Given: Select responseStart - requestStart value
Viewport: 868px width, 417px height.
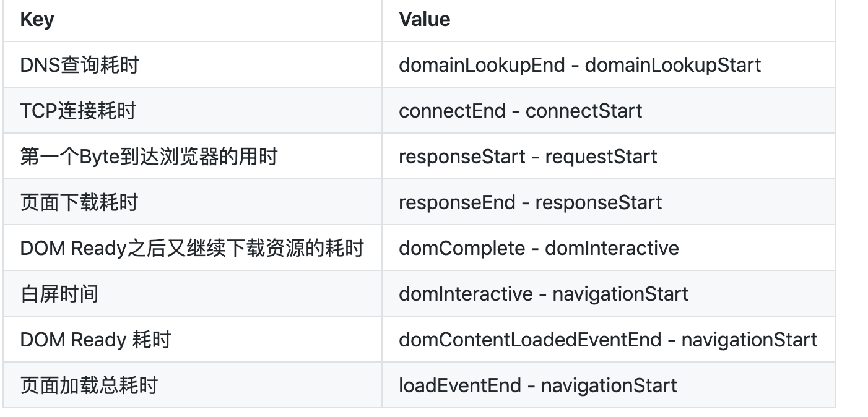Looking at the screenshot, I should [x=608, y=156].
